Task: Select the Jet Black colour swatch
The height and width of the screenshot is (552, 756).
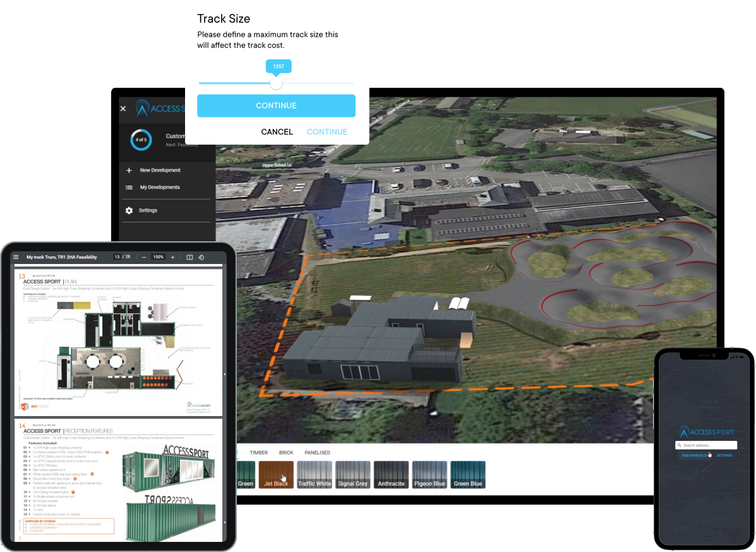Action: coord(276,475)
